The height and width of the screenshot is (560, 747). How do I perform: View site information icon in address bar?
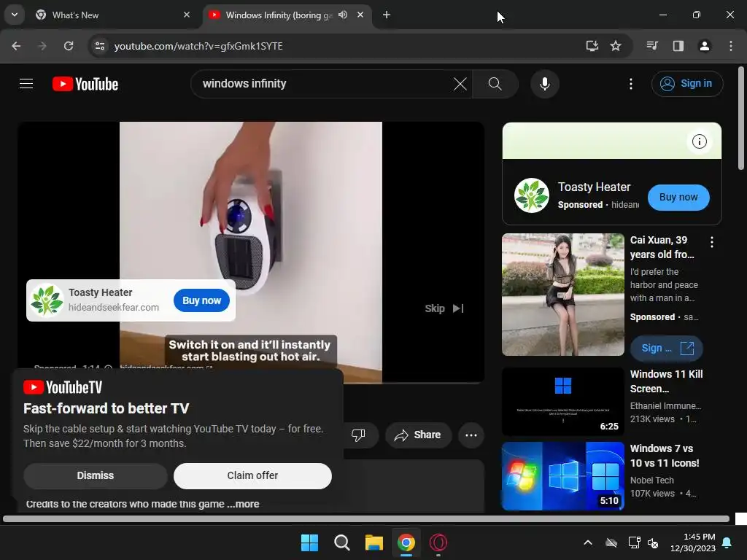[x=100, y=46]
